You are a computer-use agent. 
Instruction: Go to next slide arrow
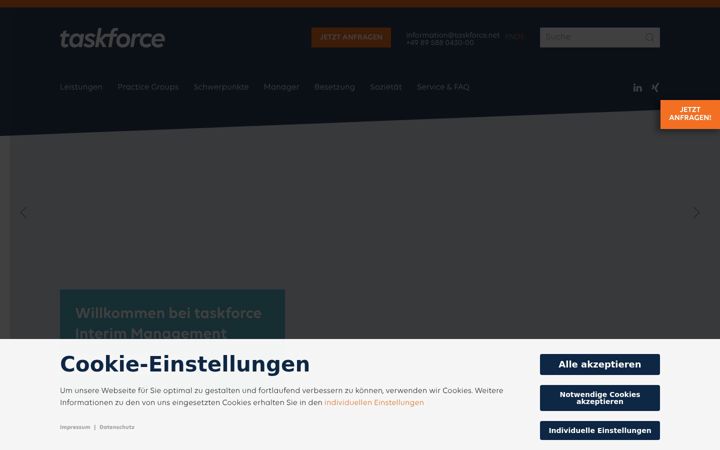pos(696,213)
